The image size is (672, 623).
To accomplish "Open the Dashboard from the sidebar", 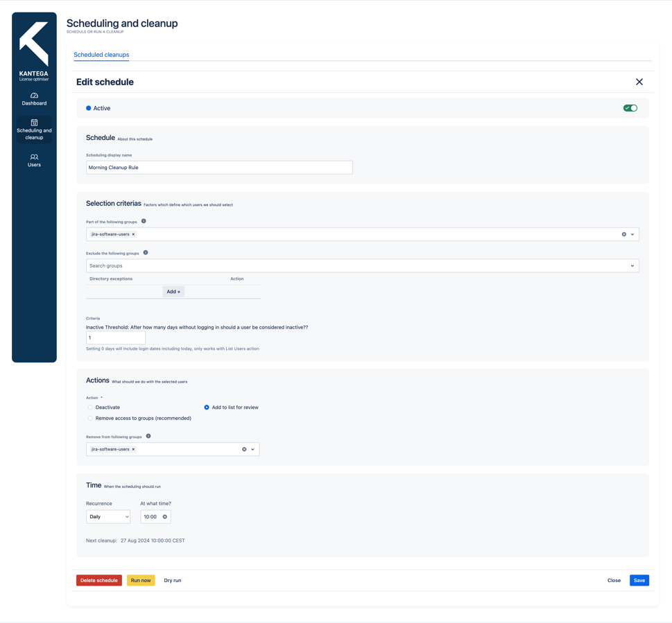I will point(33,99).
